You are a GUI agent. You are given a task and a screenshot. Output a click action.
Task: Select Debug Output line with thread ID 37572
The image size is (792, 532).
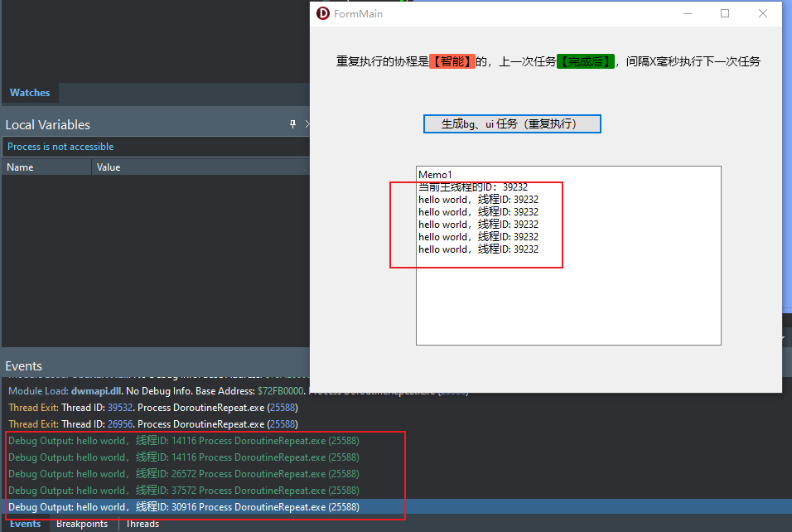click(x=184, y=490)
